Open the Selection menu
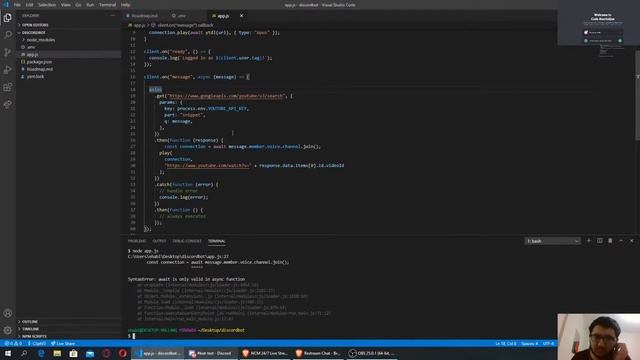640x360 pixels. click(x=47, y=5)
